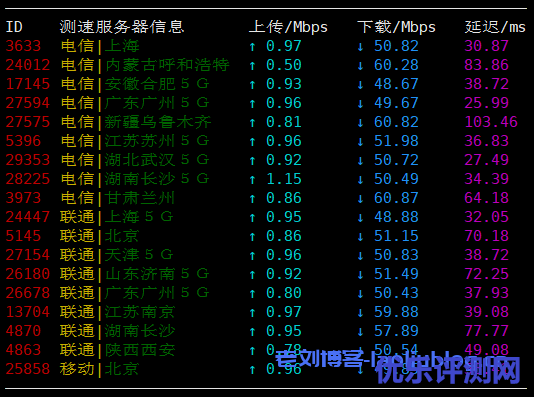Viewport: 534px width, 397px height.
Task: Click the upload value 1.15
Action: (284, 179)
